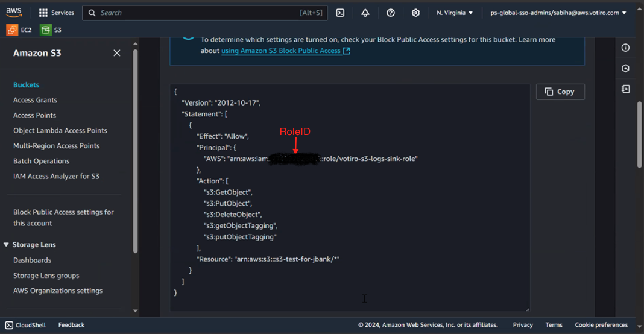Screen dimensions: 644x334
Task: Open Access Grants
Action: (35, 100)
